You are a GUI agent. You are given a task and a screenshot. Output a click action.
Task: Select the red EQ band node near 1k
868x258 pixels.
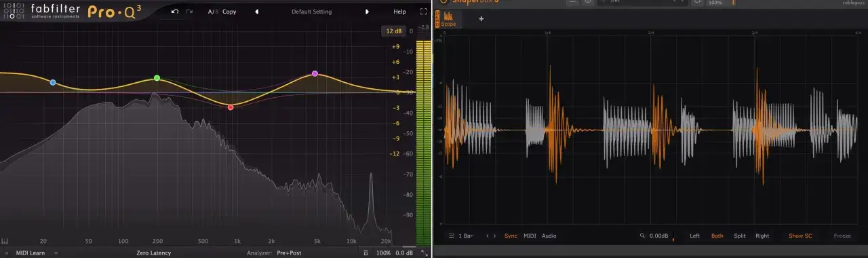231,107
